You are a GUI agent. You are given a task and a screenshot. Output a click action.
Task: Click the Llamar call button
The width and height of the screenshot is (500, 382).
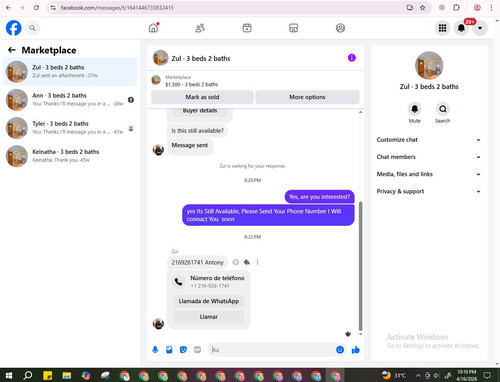click(209, 317)
